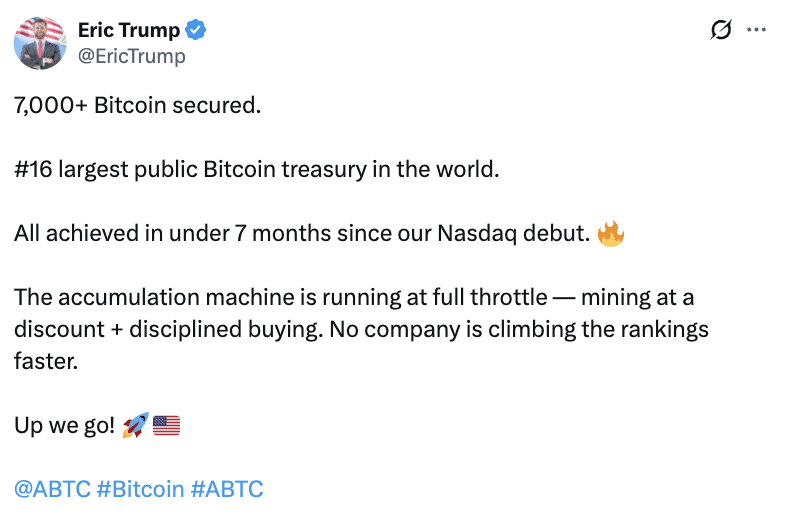Click "The accumulation machine is running" text
Viewport: 788px width, 516px height.
coord(180,298)
